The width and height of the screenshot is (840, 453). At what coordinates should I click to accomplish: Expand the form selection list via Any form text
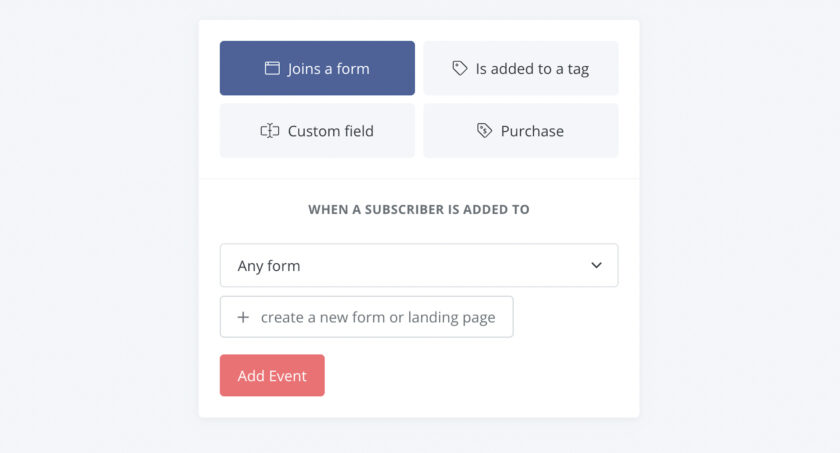[269, 266]
